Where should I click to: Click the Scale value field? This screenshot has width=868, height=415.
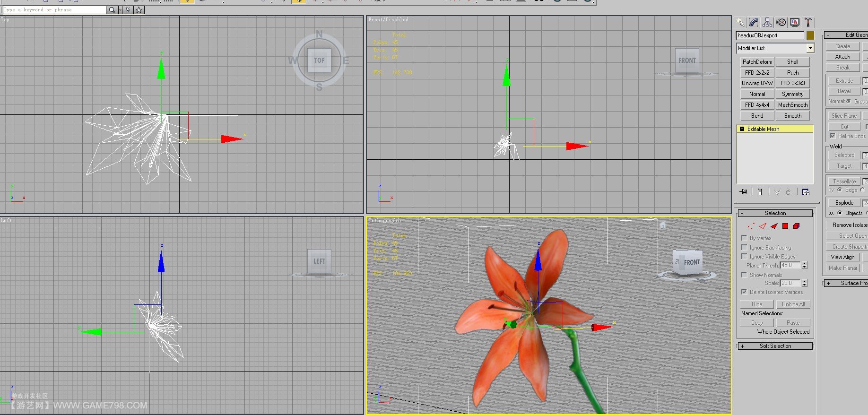point(790,283)
